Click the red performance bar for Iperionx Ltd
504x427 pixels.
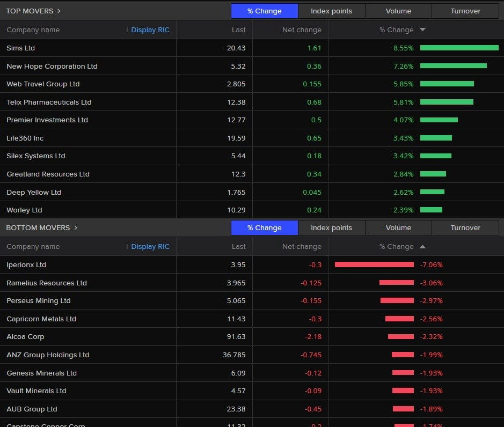click(374, 264)
